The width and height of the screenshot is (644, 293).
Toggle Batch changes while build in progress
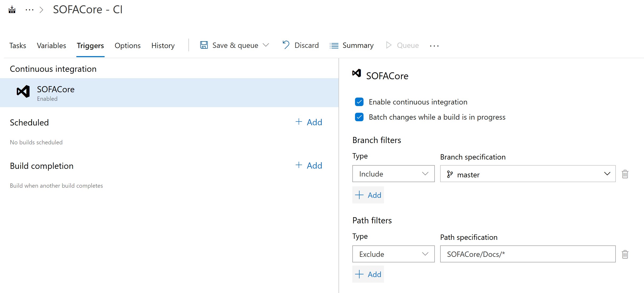pyautogui.click(x=359, y=117)
